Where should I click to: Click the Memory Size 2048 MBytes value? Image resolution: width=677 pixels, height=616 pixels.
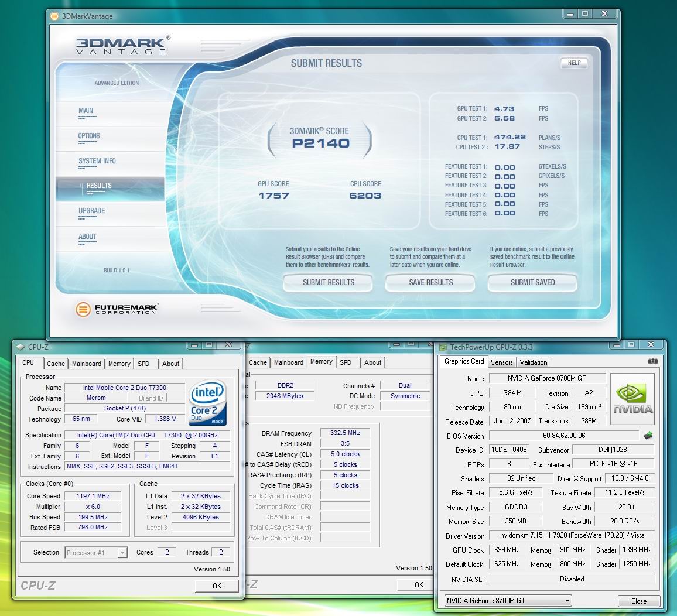click(285, 396)
